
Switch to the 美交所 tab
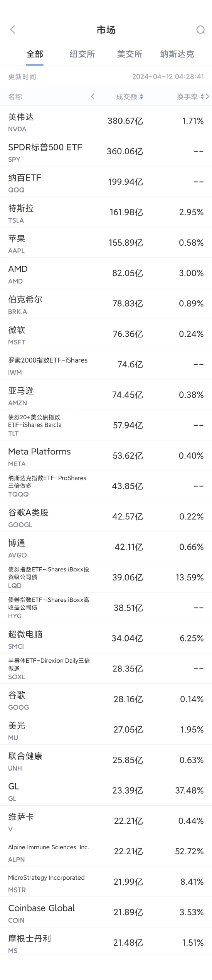(x=130, y=54)
